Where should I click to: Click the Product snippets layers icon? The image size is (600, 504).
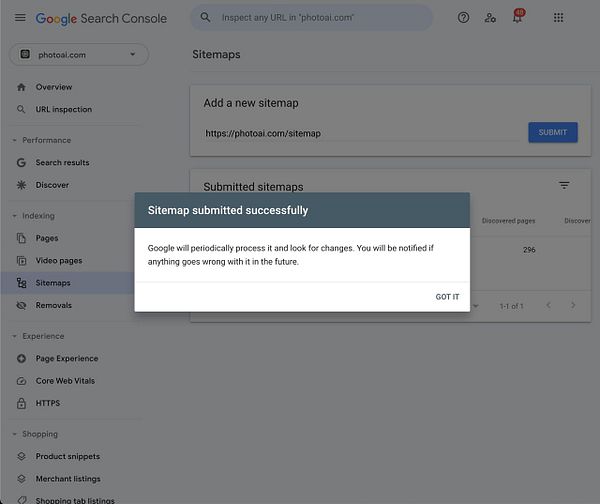21,456
